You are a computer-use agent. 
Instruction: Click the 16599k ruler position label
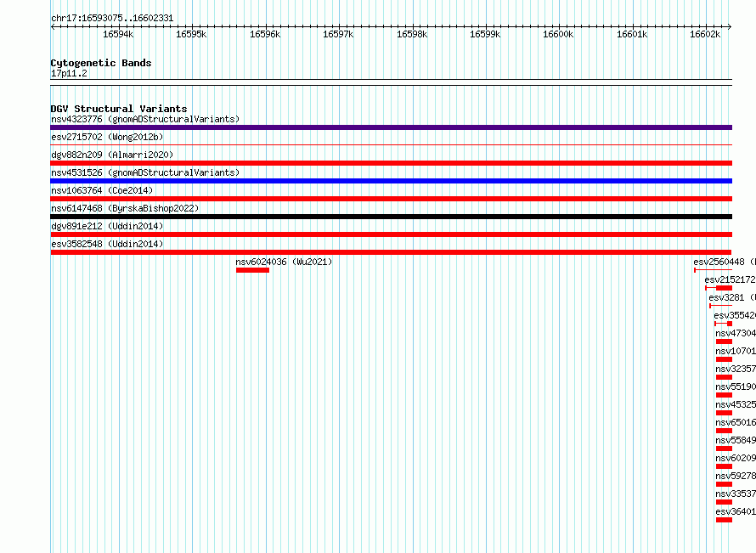(x=485, y=34)
